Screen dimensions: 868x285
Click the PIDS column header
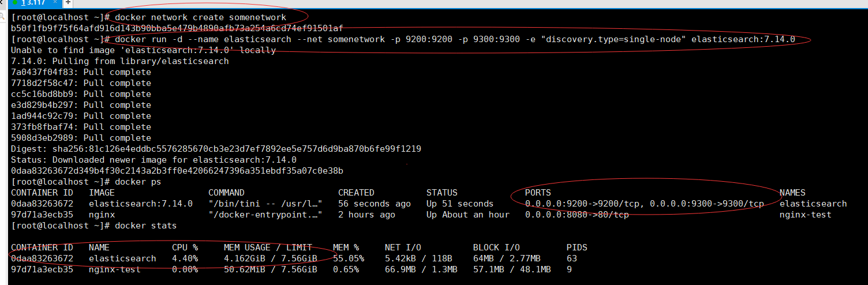click(x=577, y=247)
